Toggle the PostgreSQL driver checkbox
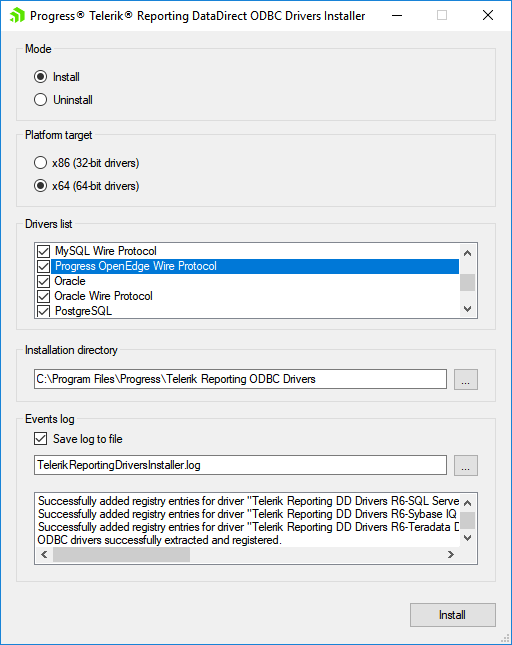 tap(44, 311)
